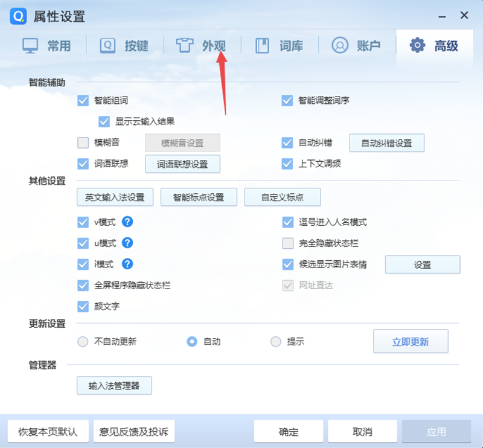This screenshot has height=448, width=483.
Task: Check the 完全隐藏状态栏 option
Action: pos(287,243)
